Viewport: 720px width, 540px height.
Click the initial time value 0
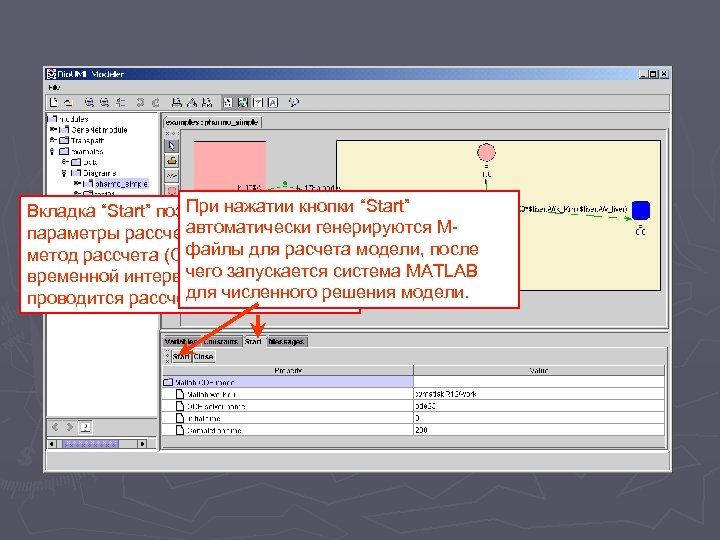(x=539, y=418)
